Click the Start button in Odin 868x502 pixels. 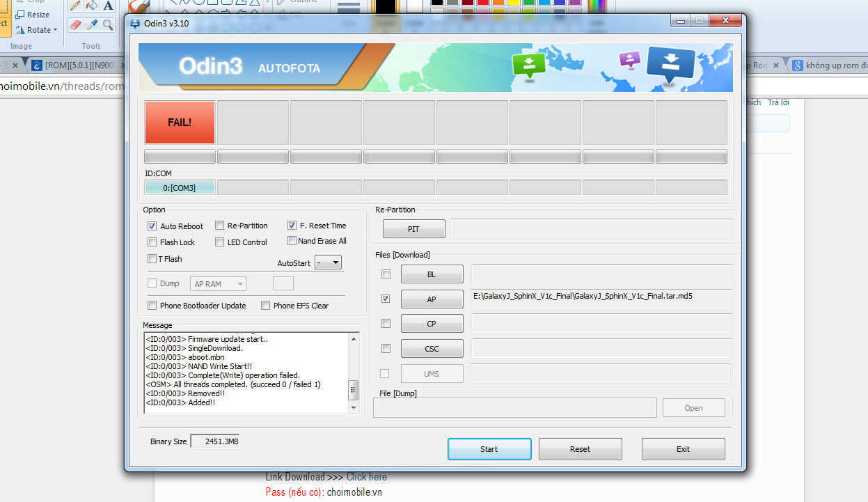(x=489, y=449)
